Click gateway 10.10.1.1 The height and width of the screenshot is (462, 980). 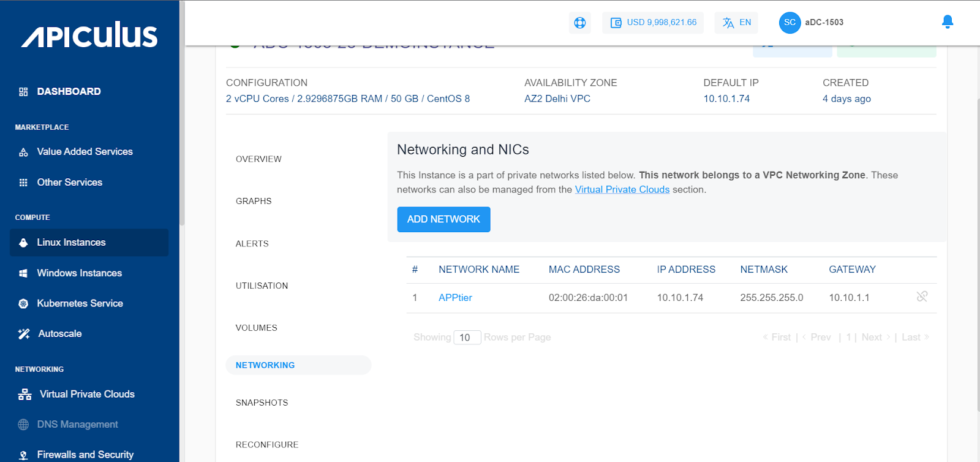[849, 298]
